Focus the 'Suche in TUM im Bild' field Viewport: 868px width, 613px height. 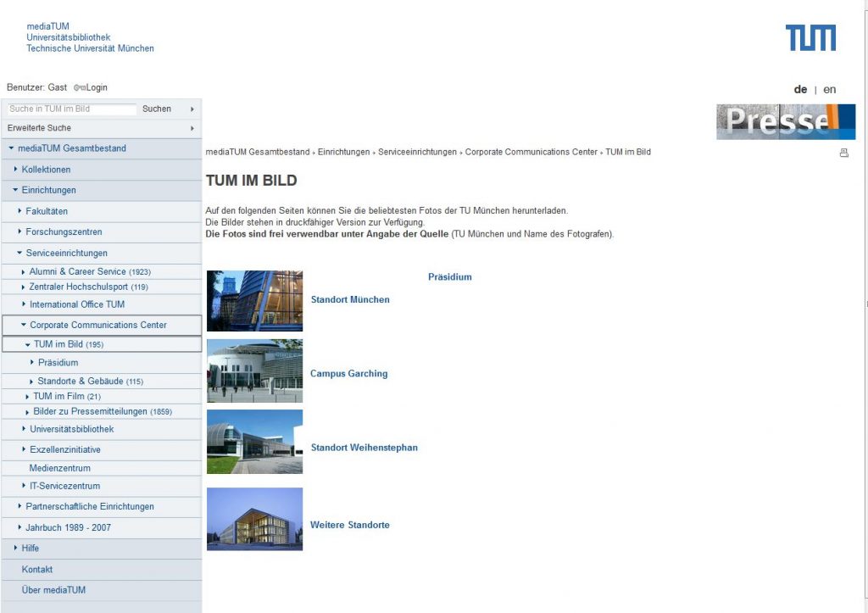coord(71,109)
